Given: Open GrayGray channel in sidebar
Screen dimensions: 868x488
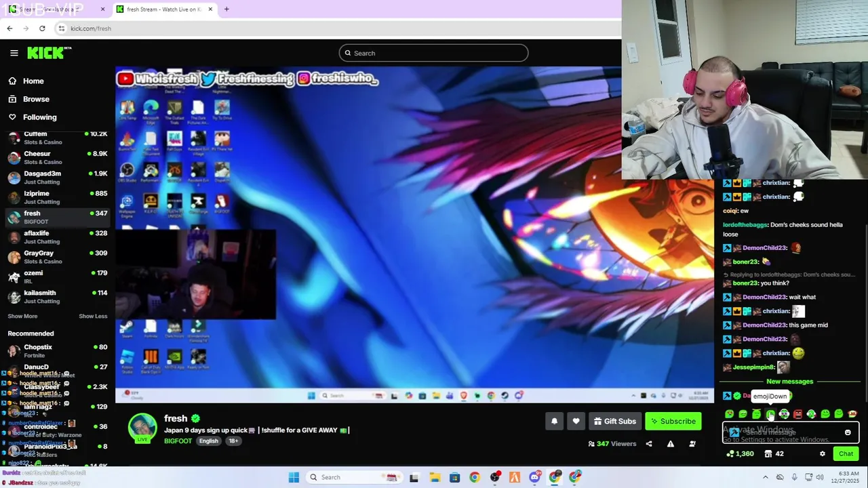Looking at the screenshot, I should point(57,257).
